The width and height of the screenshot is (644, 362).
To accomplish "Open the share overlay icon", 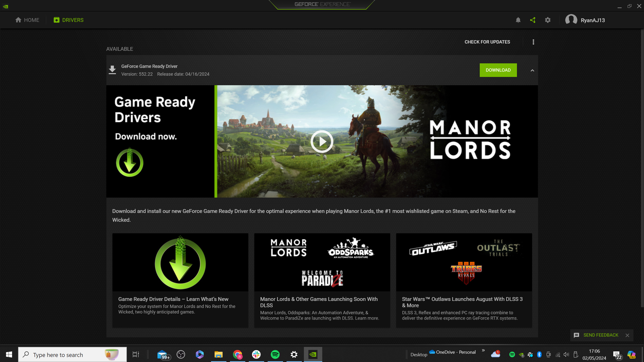I will click(533, 20).
